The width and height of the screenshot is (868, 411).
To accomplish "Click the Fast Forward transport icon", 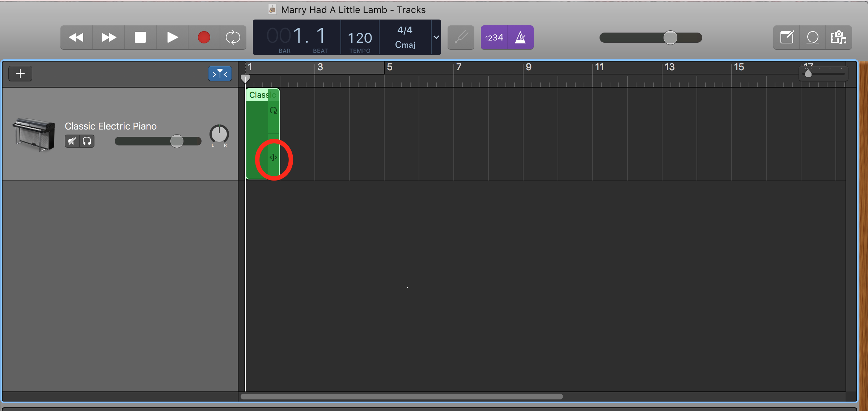I will coord(108,37).
